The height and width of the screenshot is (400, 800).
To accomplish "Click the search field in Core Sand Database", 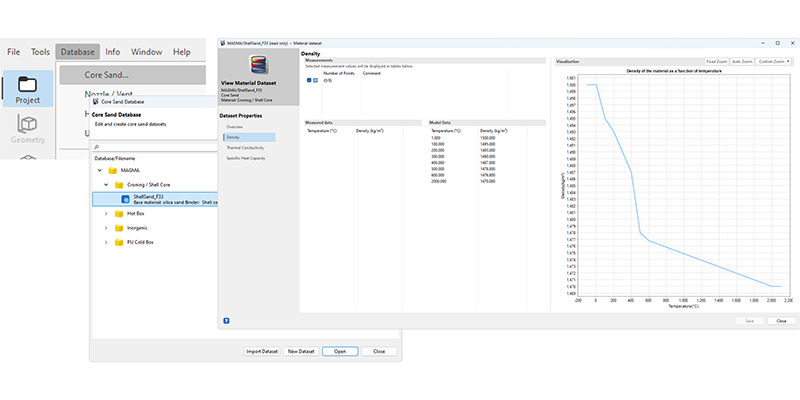I will pyautogui.click(x=154, y=147).
